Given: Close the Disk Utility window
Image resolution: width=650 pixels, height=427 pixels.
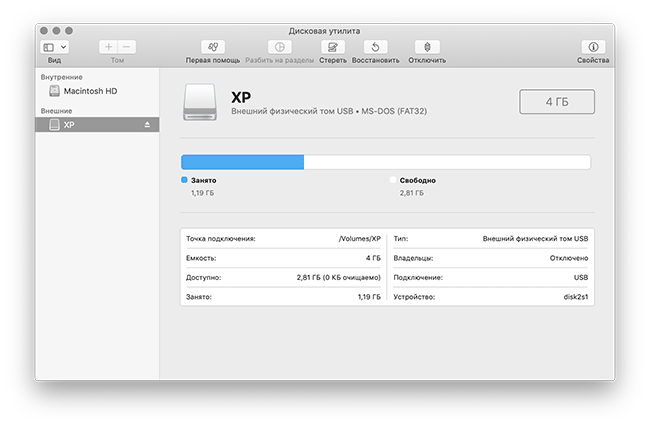Looking at the screenshot, I should [x=44, y=31].
